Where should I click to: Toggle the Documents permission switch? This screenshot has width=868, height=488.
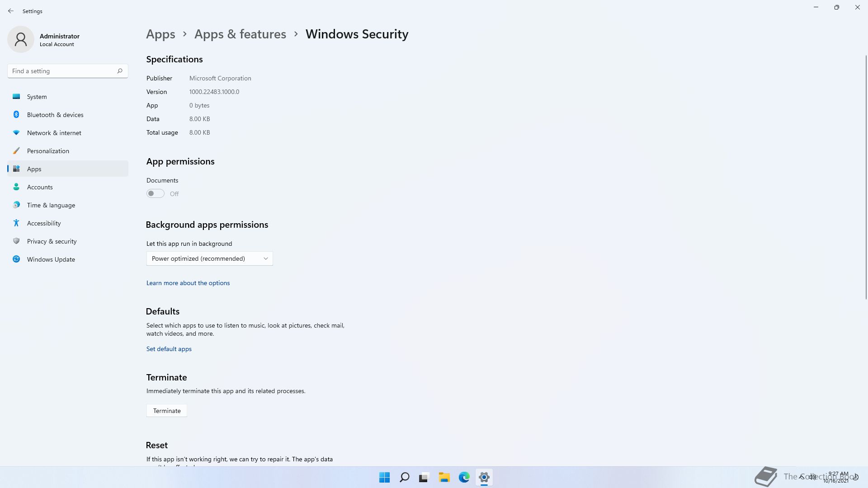(x=155, y=193)
